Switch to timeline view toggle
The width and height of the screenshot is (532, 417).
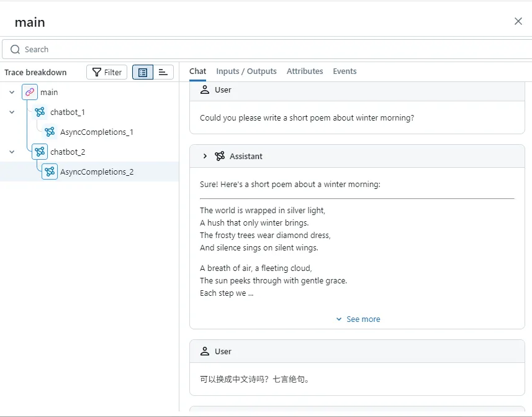pyautogui.click(x=163, y=72)
